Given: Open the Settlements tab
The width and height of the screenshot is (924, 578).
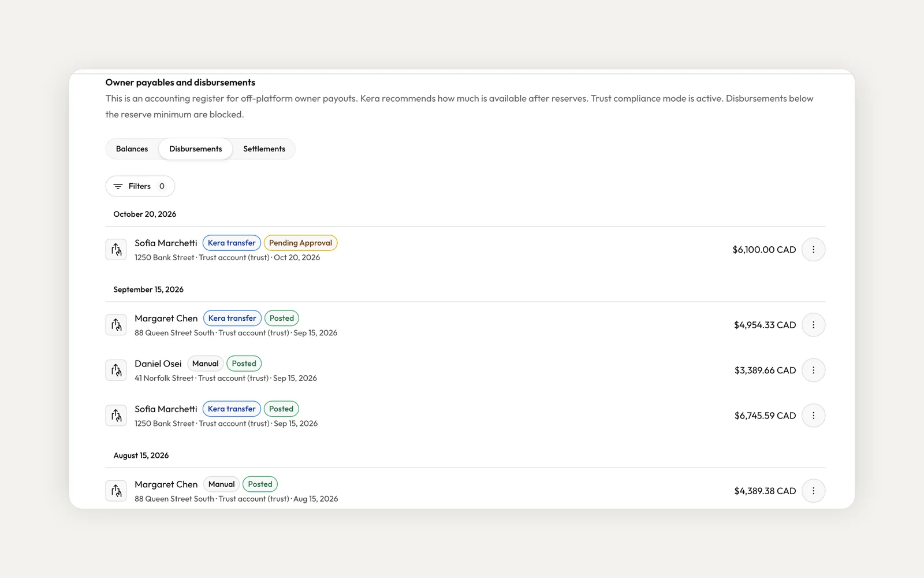Looking at the screenshot, I should [x=264, y=149].
